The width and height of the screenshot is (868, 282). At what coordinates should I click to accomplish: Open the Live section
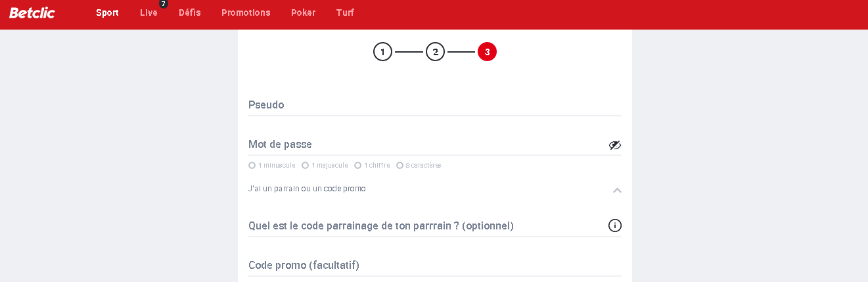[x=148, y=12]
